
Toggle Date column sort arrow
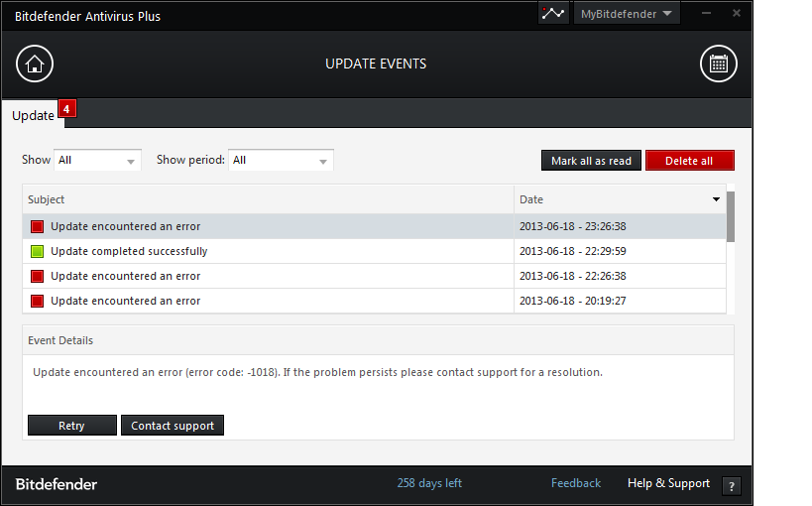(716, 199)
